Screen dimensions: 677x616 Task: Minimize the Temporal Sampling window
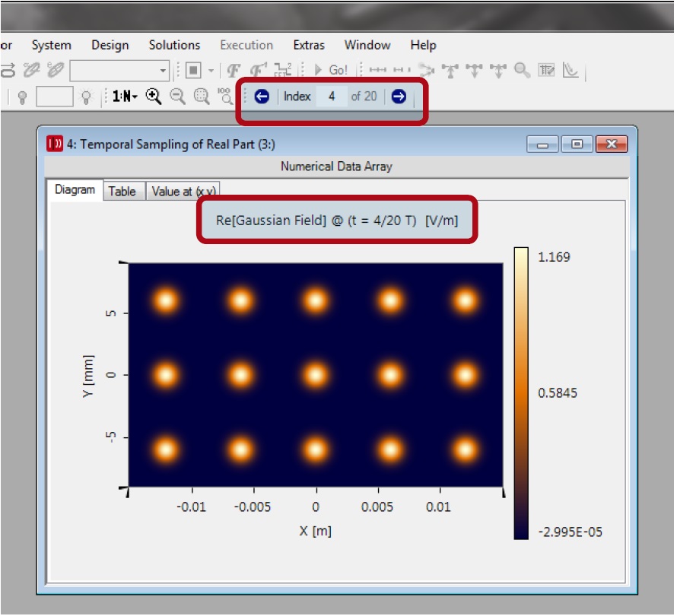point(542,144)
